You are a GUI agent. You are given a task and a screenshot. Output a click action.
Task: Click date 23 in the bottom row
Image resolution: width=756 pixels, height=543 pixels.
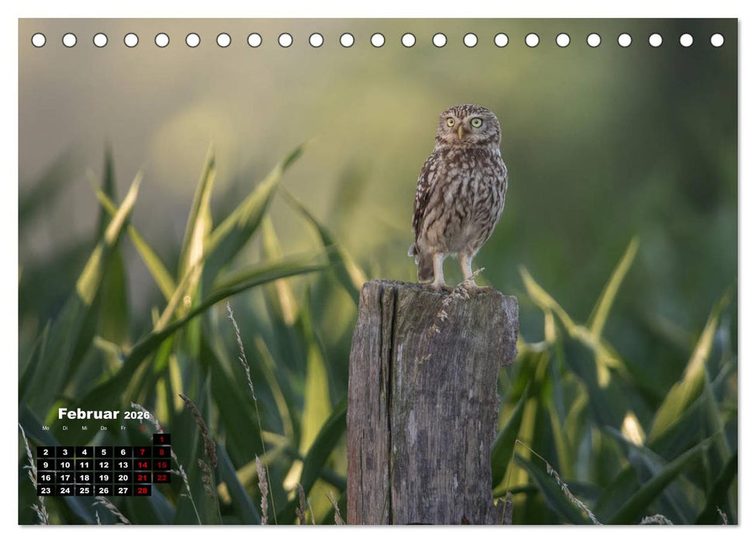click(x=46, y=490)
